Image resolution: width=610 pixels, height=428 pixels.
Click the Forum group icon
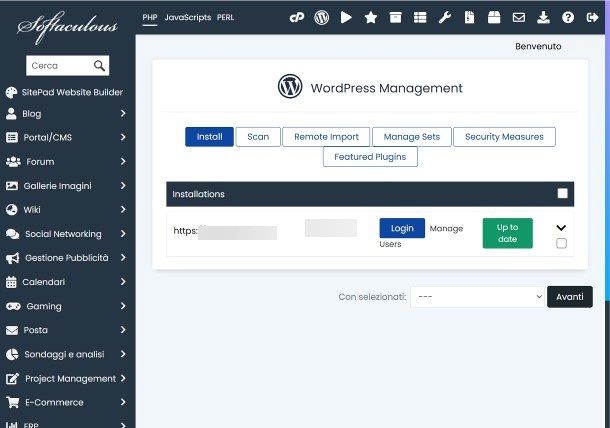coord(13,161)
